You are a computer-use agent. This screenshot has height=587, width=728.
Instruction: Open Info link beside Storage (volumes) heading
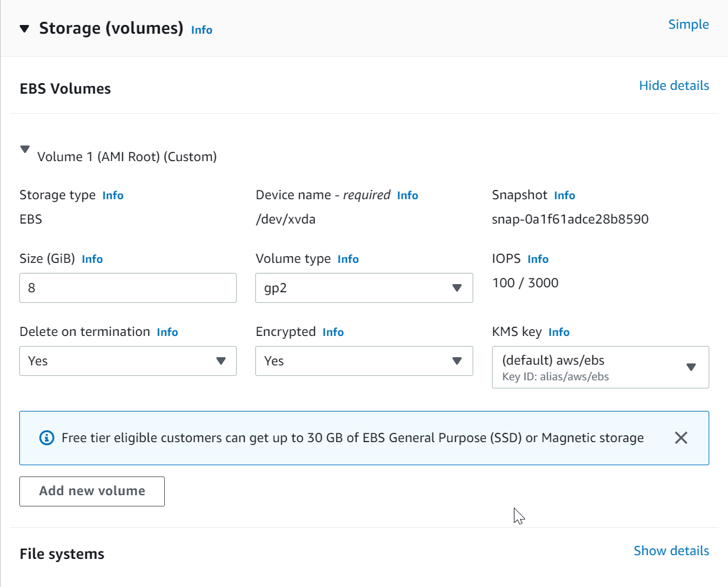pos(202,30)
